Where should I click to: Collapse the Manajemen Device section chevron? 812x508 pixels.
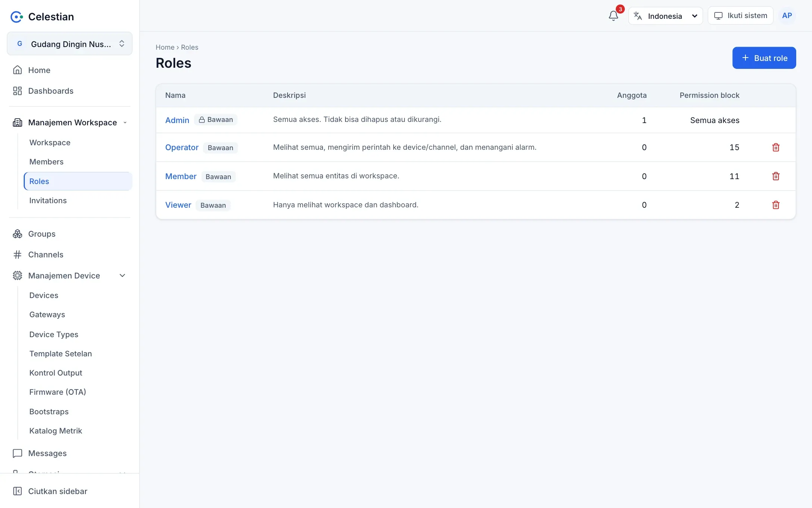click(x=122, y=275)
